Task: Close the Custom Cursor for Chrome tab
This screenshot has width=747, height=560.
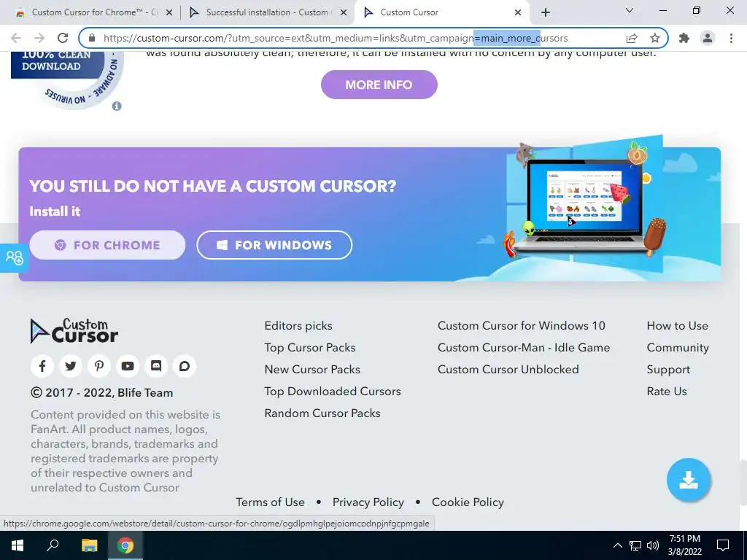Action: click(x=169, y=12)
